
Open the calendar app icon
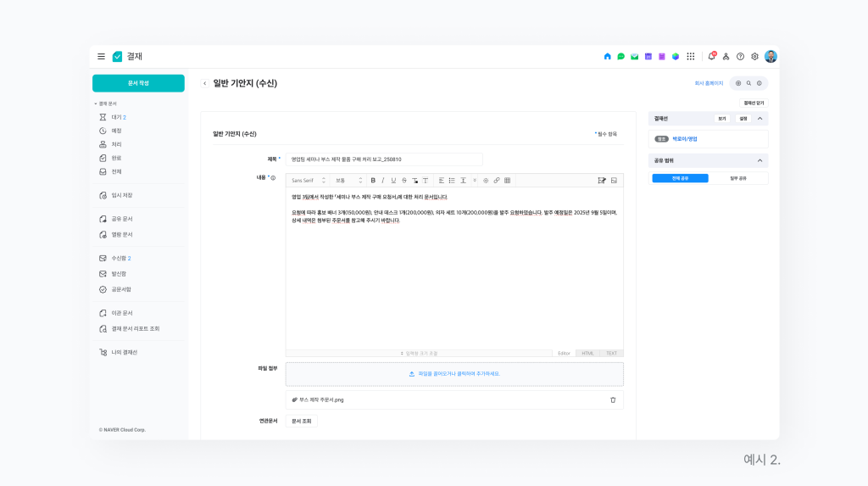tap(648, 57)
